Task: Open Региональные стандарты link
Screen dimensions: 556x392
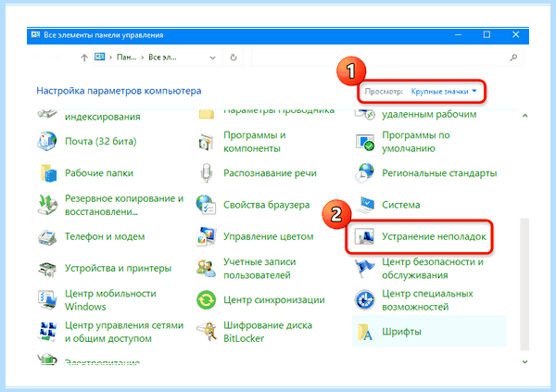Action: pos(439,173)
